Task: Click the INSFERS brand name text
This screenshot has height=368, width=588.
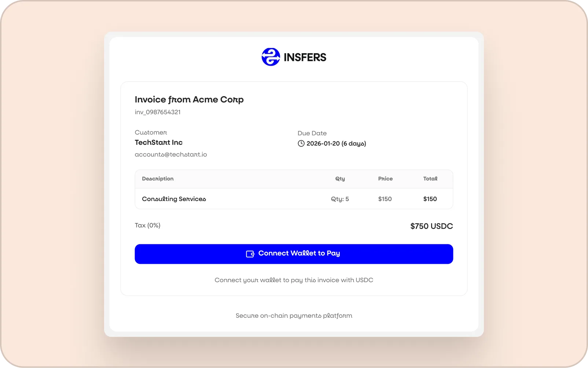Action: [305, 57]
